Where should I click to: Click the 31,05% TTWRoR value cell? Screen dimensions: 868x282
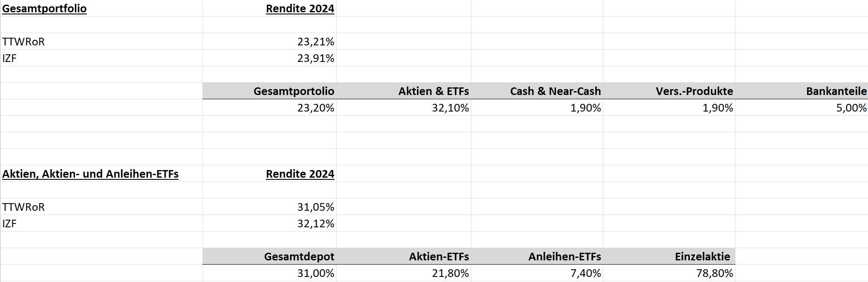(269, 207)
